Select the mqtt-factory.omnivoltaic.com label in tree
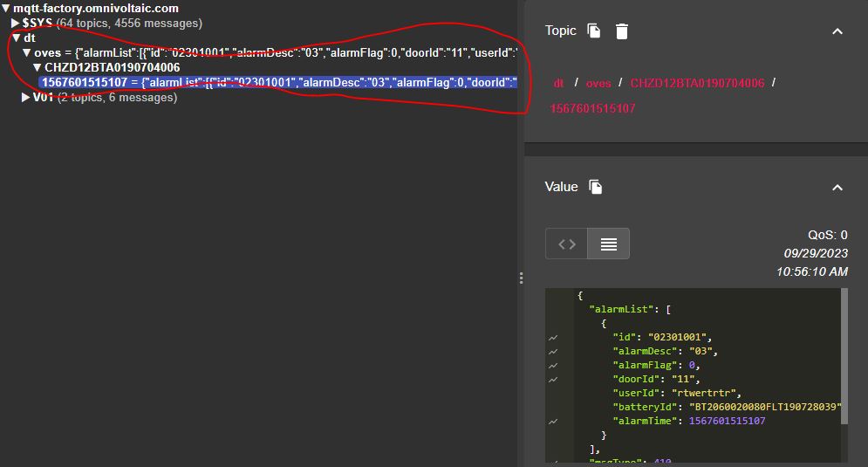868x467 pixels. 96,9
